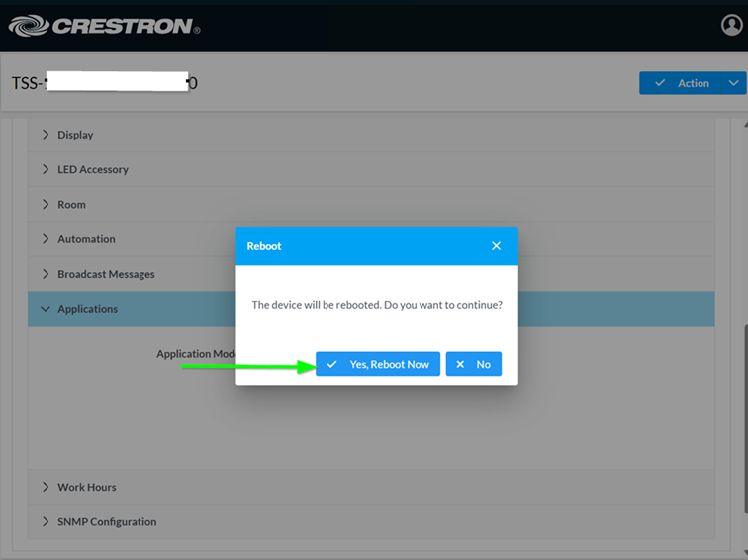
Task: Expand the Broadcast Messages section
Action: click(106, 274)
